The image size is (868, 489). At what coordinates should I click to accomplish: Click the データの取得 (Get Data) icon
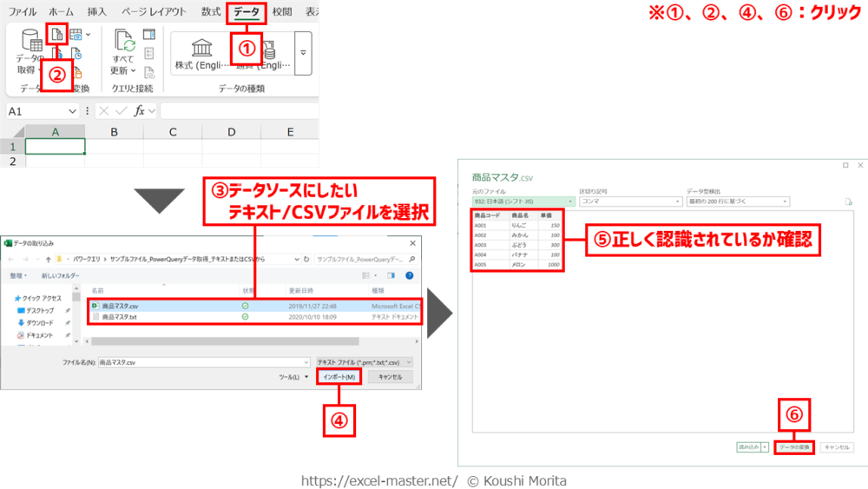click(x=32, y=41)
